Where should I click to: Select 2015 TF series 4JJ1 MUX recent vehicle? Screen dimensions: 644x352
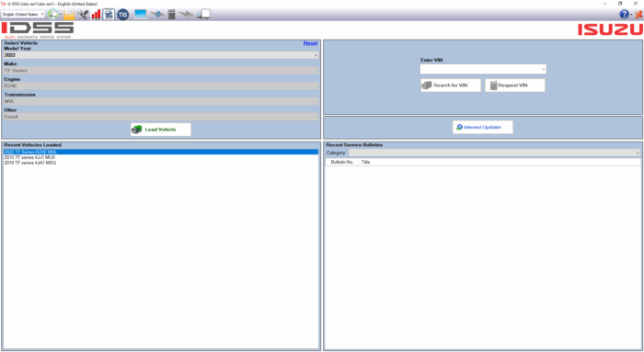tap(161, 157)
